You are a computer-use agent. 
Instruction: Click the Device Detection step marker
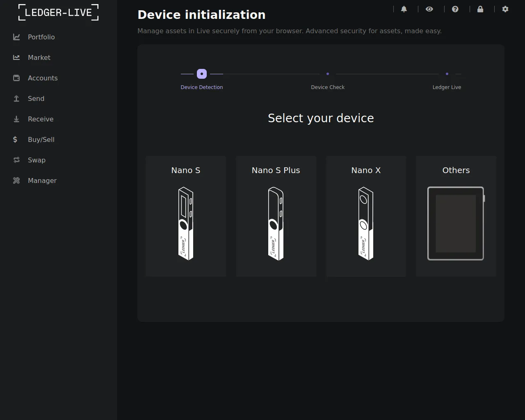click(x=202, y=74)
